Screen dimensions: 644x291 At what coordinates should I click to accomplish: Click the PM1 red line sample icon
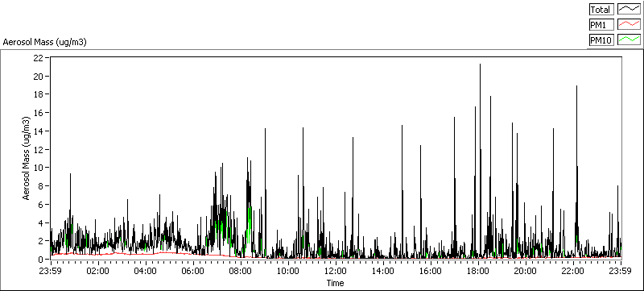click(x=629, y=25)
